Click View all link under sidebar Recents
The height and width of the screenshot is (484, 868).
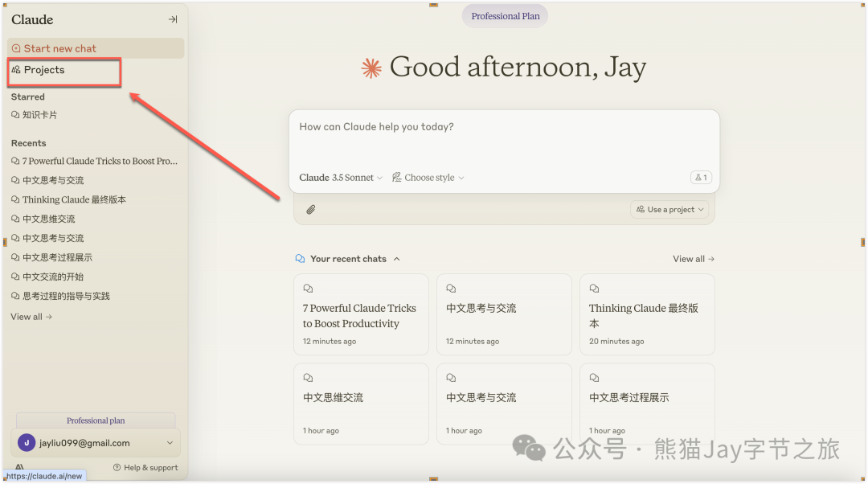pos(31,317)
